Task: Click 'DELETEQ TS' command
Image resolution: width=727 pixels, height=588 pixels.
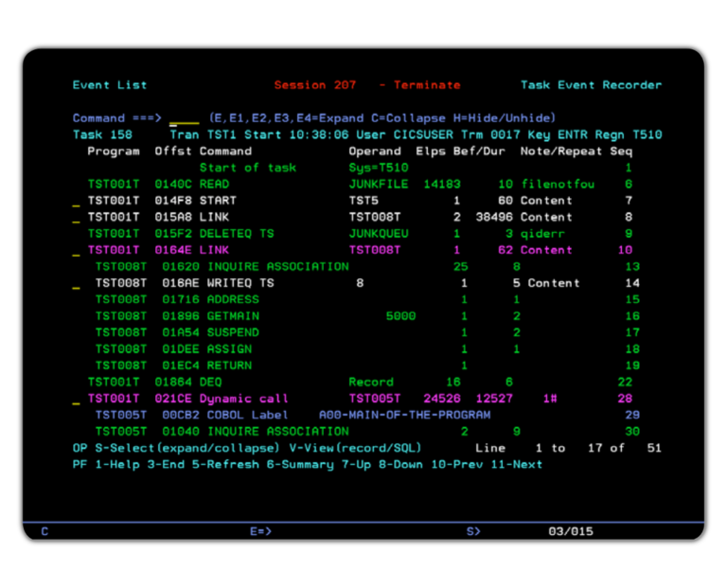Action: 237,234
